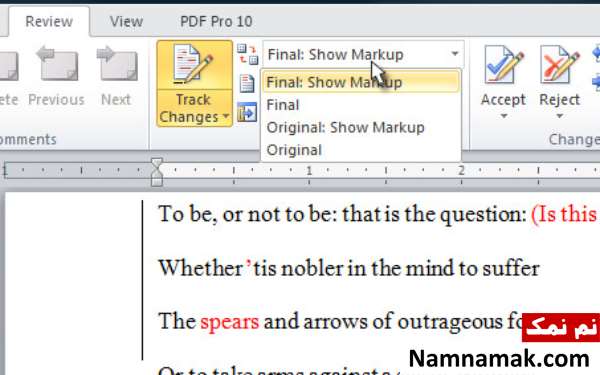
Task: Expand the Accept dropdown arrow
Action: click(x=504, y=116)
